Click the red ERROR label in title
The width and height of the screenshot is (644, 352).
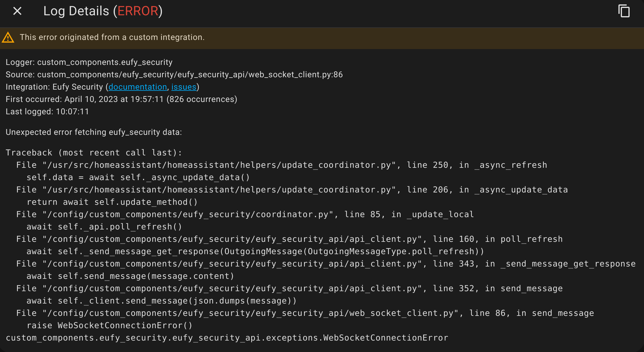click(138, 11)
